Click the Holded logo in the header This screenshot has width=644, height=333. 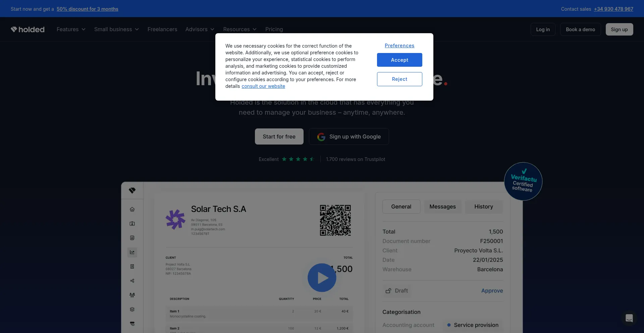[x=28, y=30]
